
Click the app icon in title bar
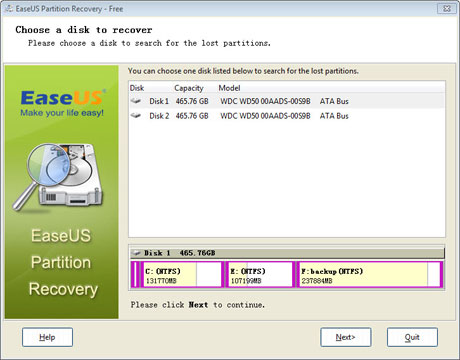click(x=8, y=9)
